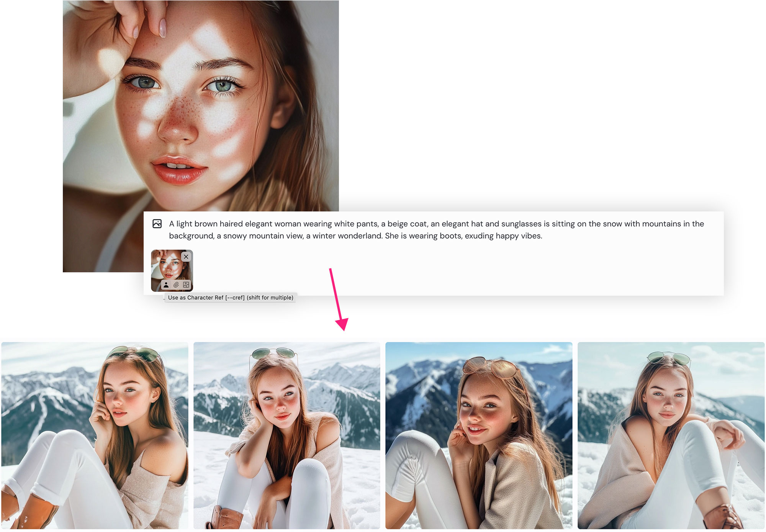Viewport: 766px width, 532px height.
Task: Select the Style Ref paperclip icon
Action: [176, 285]
